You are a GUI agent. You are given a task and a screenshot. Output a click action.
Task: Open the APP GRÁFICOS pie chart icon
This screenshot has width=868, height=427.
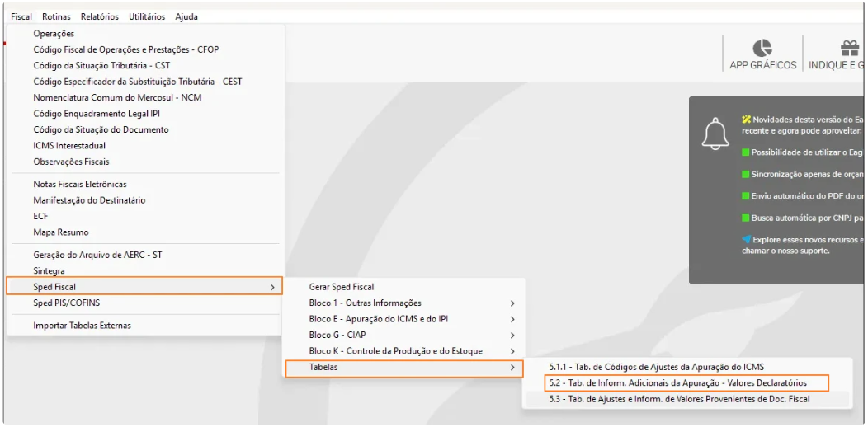click(x=762, y=48)
